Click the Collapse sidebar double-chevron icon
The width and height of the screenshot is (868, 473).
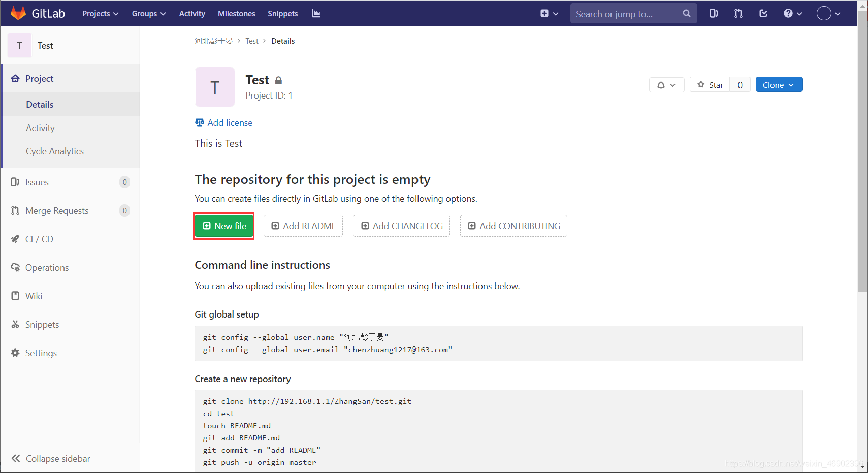point(16,459)
